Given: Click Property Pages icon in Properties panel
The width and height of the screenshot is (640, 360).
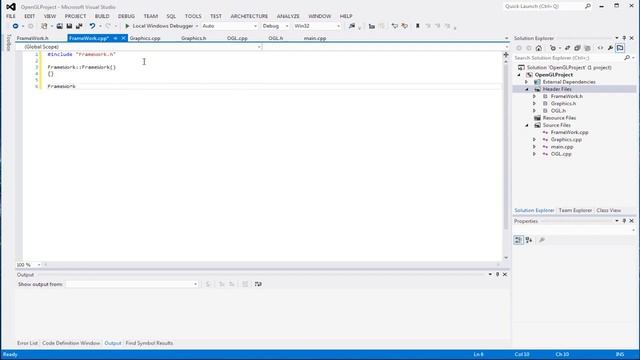Looking at the screenshot, I should click(542, 240).
